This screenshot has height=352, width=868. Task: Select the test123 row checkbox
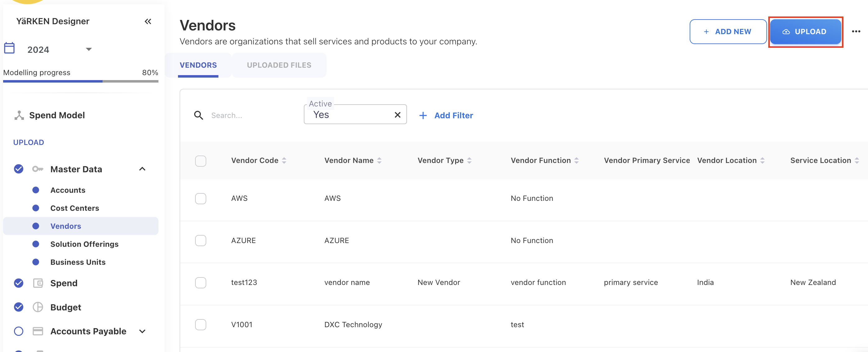coord(200,283)
